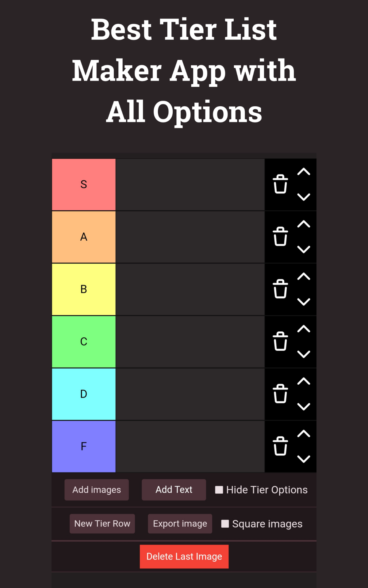This screenshot has width=368, height=588.
Task: Move tier C up with its chevron
Action: [304, 329]
